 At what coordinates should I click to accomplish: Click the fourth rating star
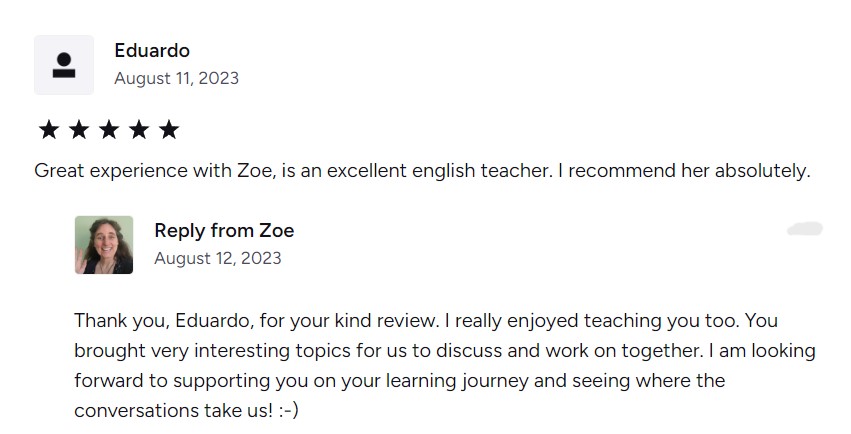[x=138, y=129]
